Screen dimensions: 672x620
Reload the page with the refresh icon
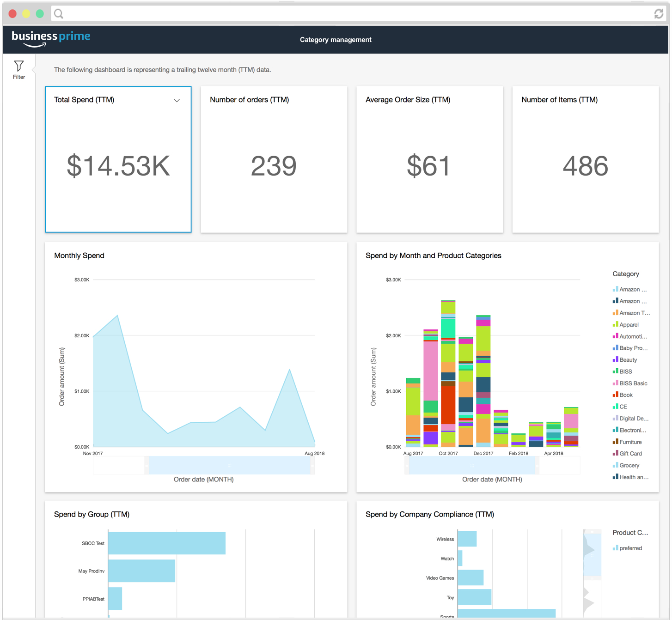[x=659, y=14]
